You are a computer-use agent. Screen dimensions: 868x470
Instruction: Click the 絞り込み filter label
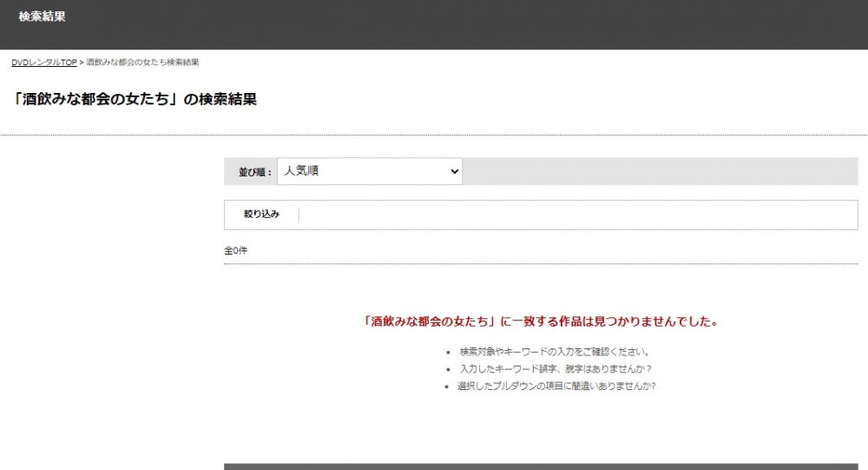[x=262, y=214]
